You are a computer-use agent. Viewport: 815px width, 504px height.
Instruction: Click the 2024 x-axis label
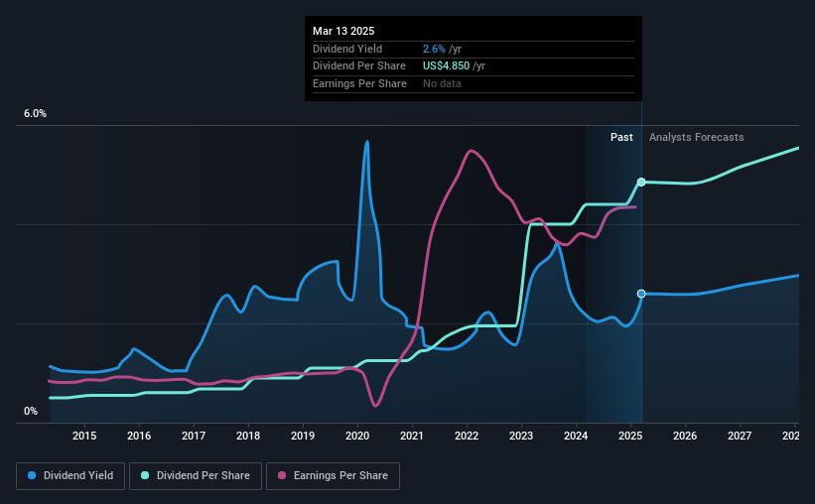point(576,436)
